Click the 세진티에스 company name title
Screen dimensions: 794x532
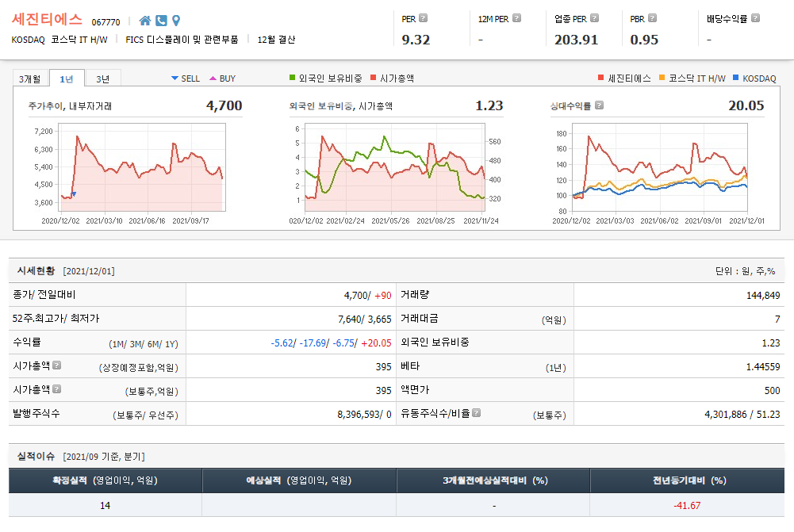click(47, 19)
